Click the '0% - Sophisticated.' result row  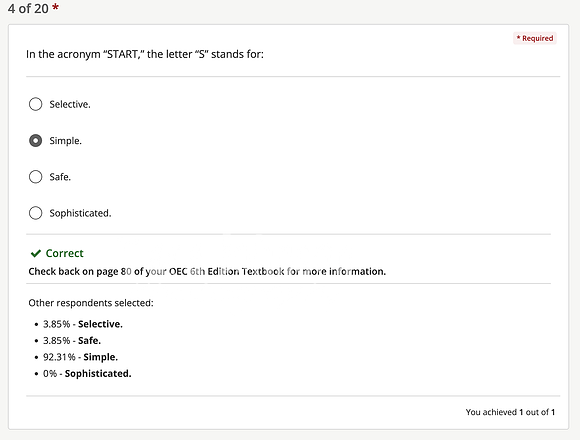[x=87, y=373]
